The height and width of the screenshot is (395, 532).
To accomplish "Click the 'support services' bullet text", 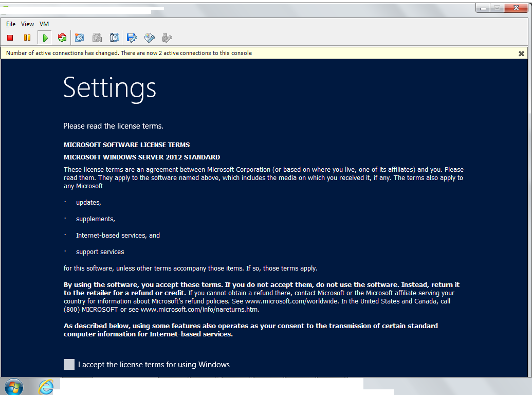I will 100,252.
